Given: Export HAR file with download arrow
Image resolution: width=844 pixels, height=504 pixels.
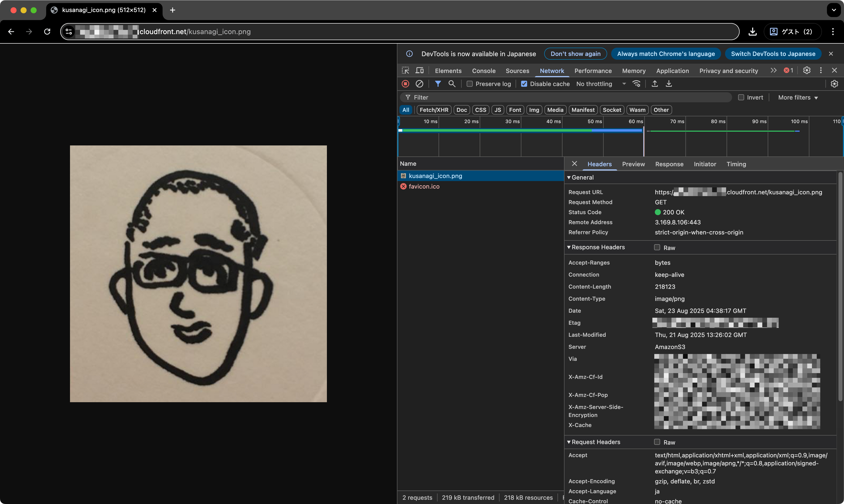Looking at the screenshot, I should [669, 83].
